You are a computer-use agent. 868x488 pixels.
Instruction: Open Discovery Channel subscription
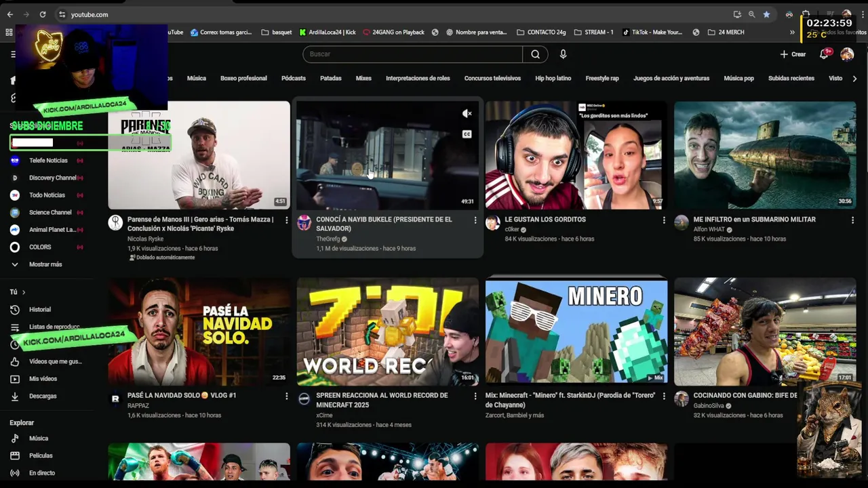click(x=52, y=178)
